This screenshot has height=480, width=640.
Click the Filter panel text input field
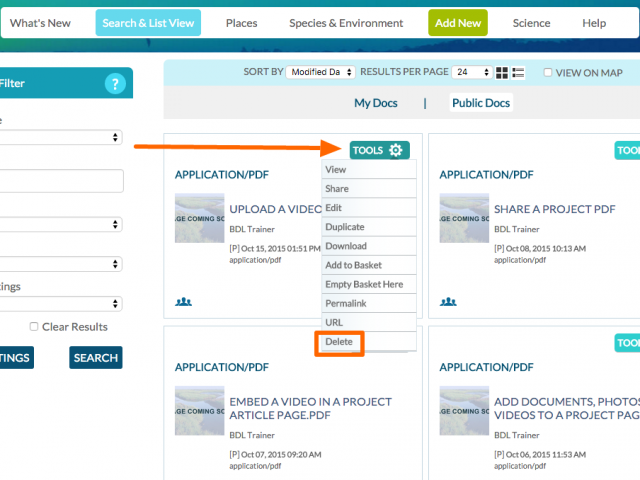click(x=61, y=181)
